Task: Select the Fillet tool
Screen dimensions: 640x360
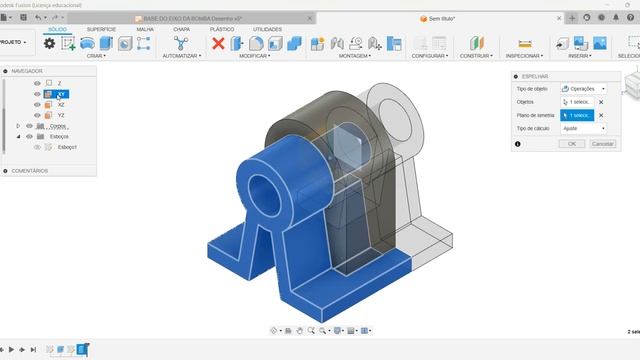Action: click(x=256, y=43)
